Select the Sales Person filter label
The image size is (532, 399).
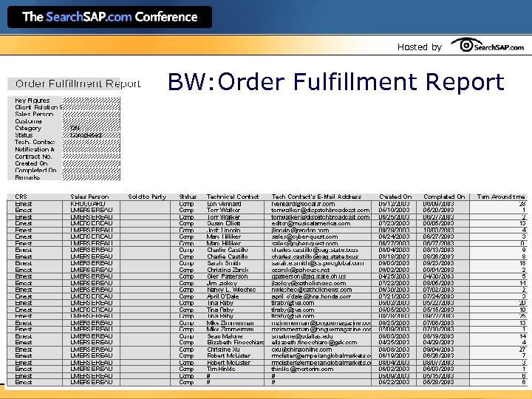(x=34, y=115)
